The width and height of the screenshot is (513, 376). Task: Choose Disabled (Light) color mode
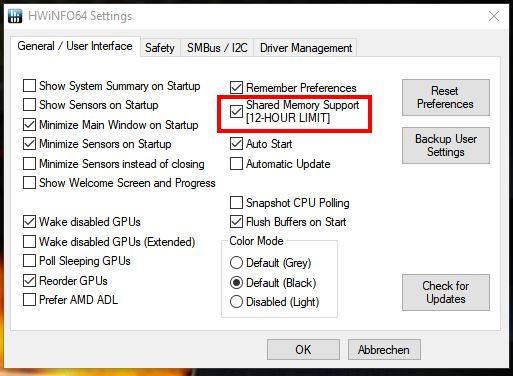click(236, 302)
